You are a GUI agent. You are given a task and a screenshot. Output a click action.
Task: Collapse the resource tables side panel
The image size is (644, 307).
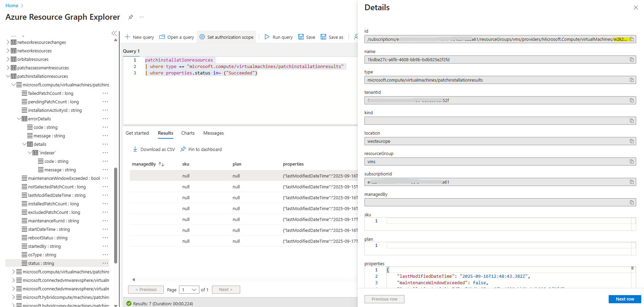click(x=114, y=33)
